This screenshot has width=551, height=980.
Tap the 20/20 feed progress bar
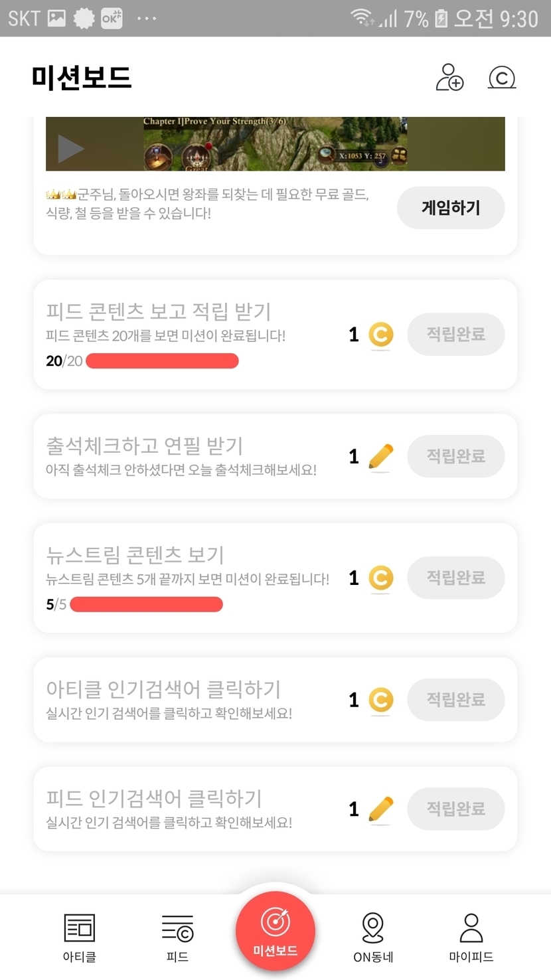(162, 361)
